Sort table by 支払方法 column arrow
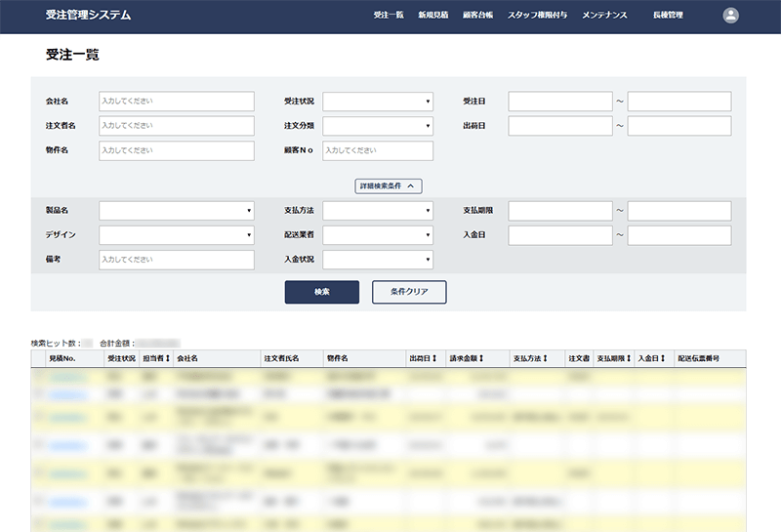 tap(545, 359)
